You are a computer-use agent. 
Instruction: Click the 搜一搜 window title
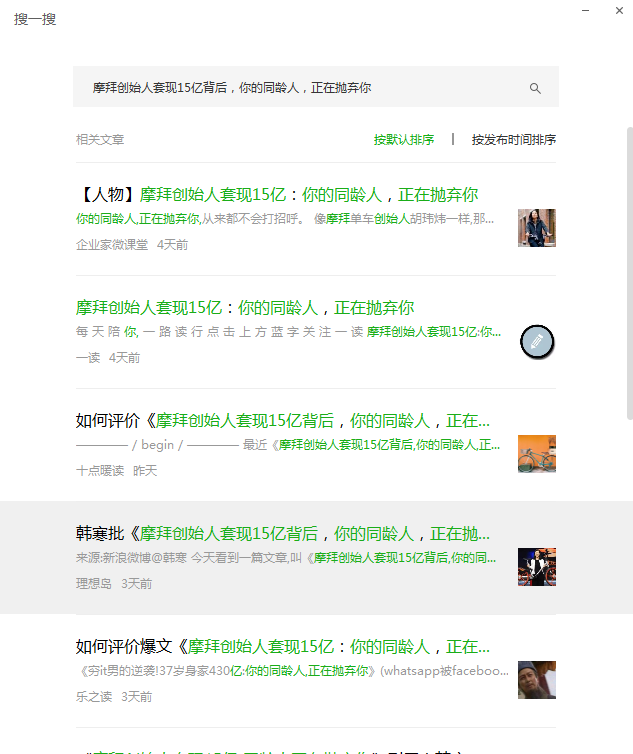click(x=35, y=19)
